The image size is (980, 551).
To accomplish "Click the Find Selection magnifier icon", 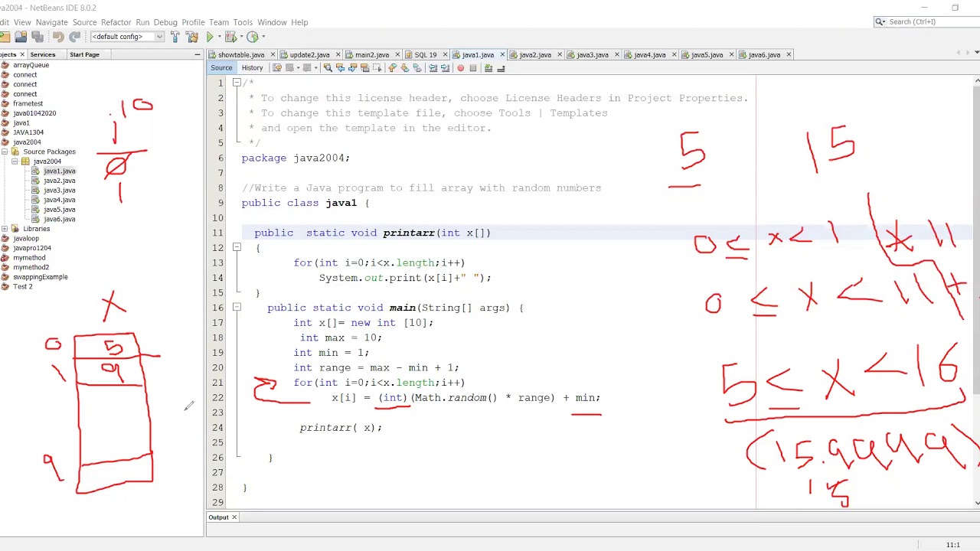I will click(328, 68).
